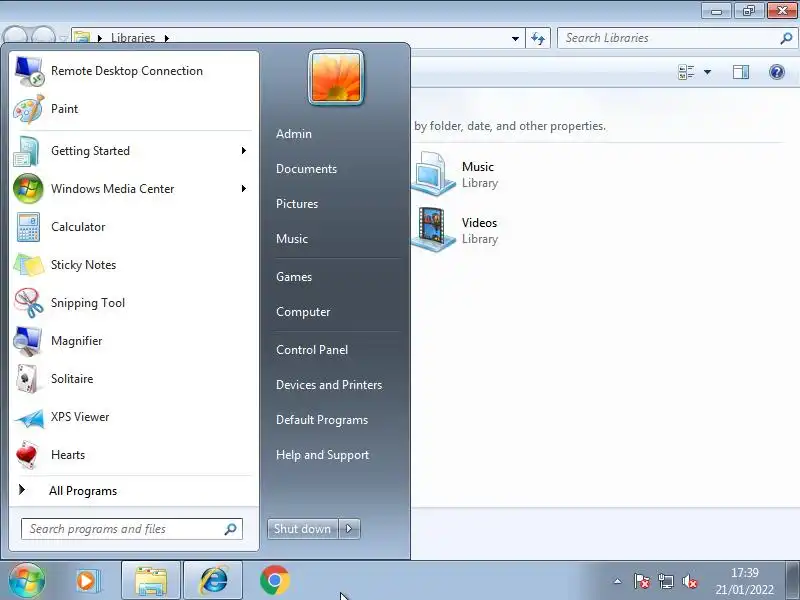Click Action Center flag tray icon

click(x=641, y=581)
